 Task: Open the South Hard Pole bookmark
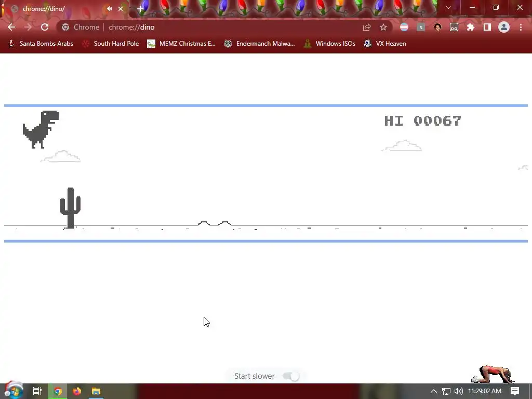click(111, 44)
